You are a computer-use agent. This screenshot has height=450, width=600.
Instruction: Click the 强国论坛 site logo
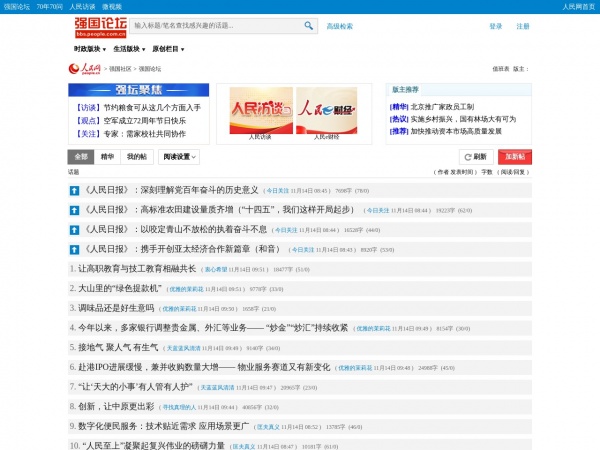click(x=99, y=26)
